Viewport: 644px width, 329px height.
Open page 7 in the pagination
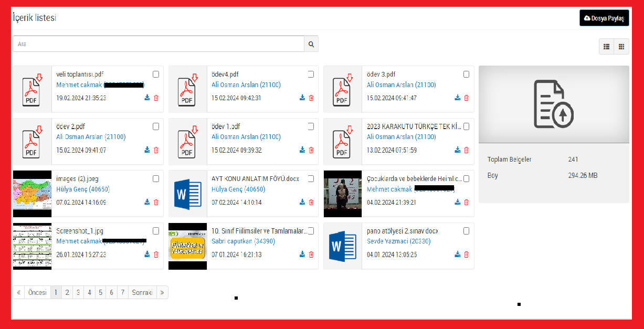pyautogui.click(x=122, y=292)
